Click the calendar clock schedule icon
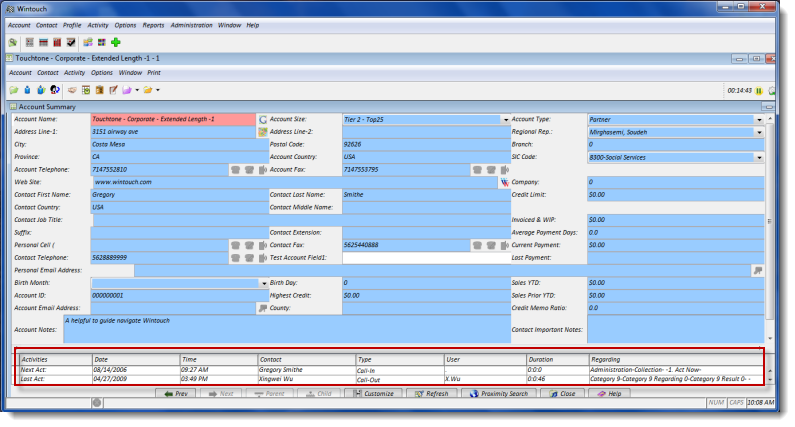This screenshot has width=795, height=427. (86, 90)
